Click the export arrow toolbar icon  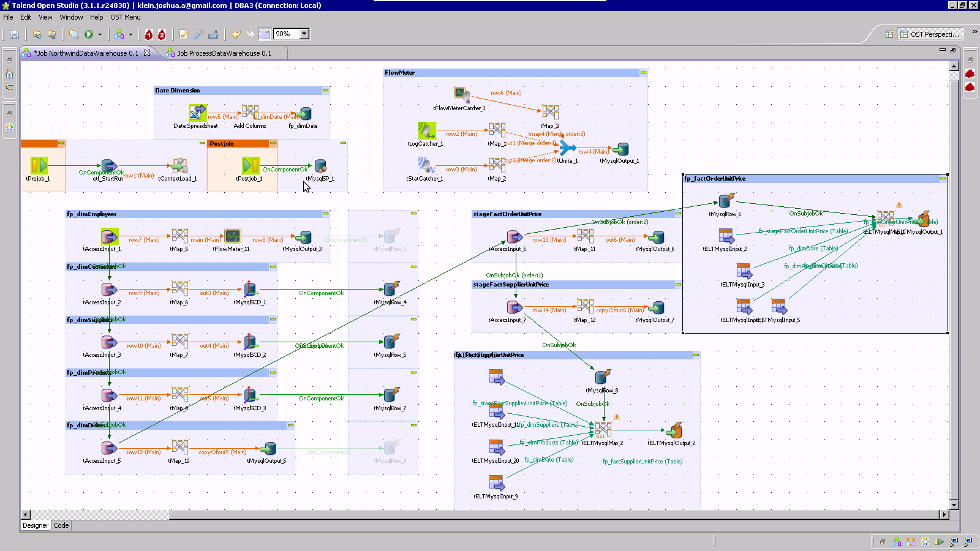pos(213,34)
